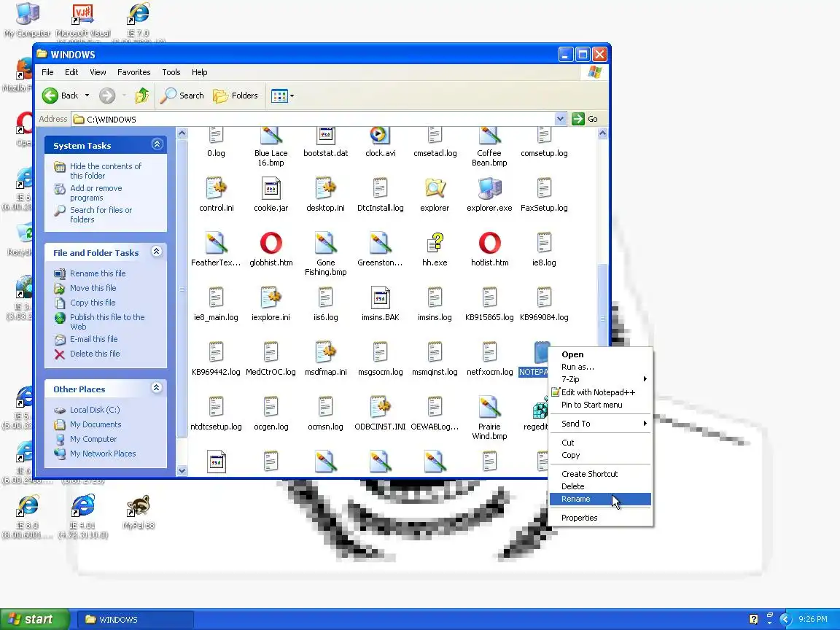
Task: Choose Run as... in context menu
Action: coord(600,367)
